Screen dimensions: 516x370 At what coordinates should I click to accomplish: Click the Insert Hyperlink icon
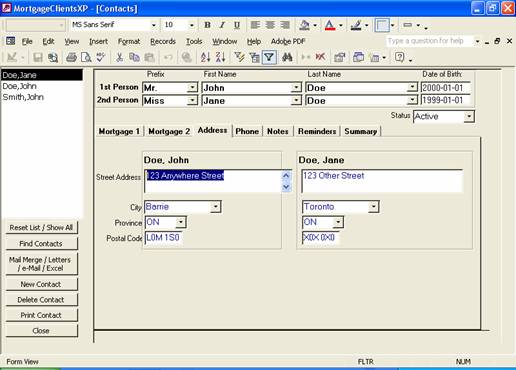(187, 57)
